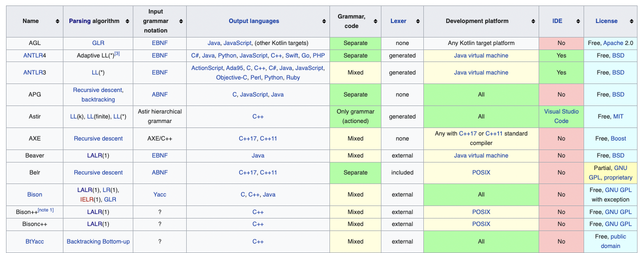Open Visual Studio Code link
Viewport: 644px width, 253px height.
coord(561,116)
